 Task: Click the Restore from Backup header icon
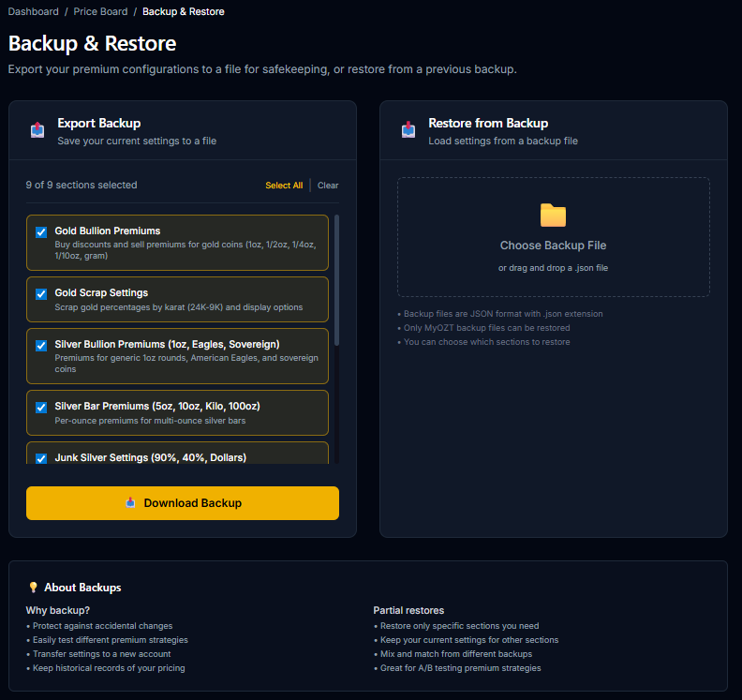[x=408, y=130]
